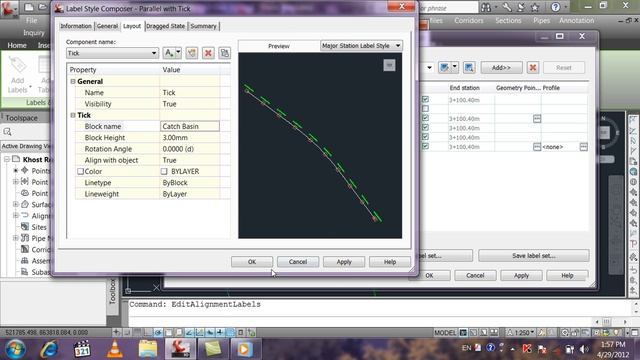
Task: Click the Windows Start orb
Action: pos(16,349)
